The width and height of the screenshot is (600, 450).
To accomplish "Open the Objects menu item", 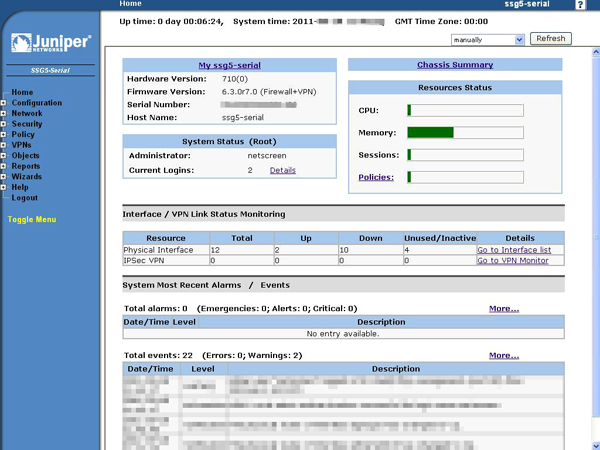I will (x=25, y=156).
